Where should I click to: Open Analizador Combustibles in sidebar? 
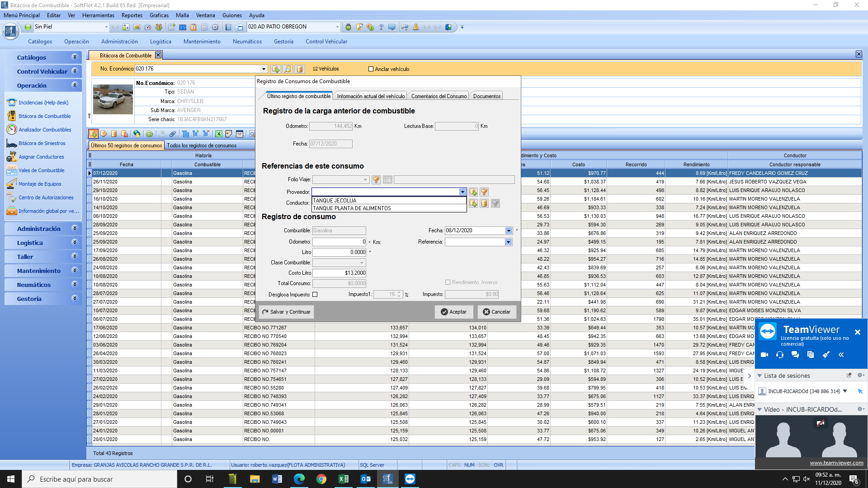coord(45,130)
